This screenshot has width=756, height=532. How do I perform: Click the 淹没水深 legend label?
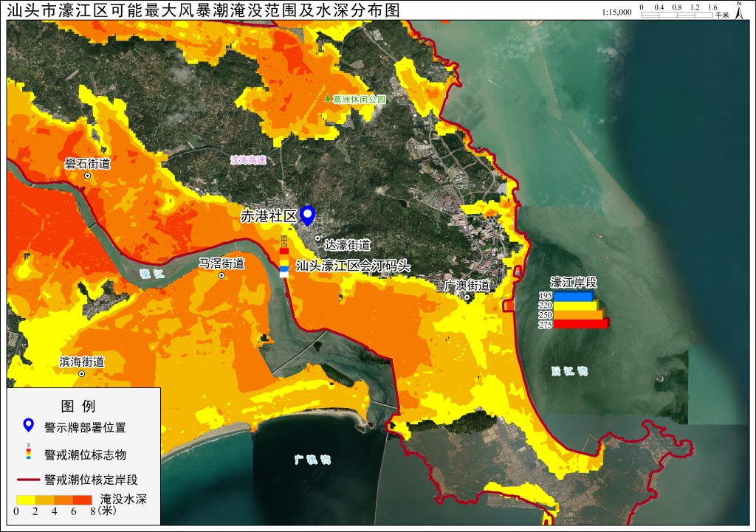(123, 499)
